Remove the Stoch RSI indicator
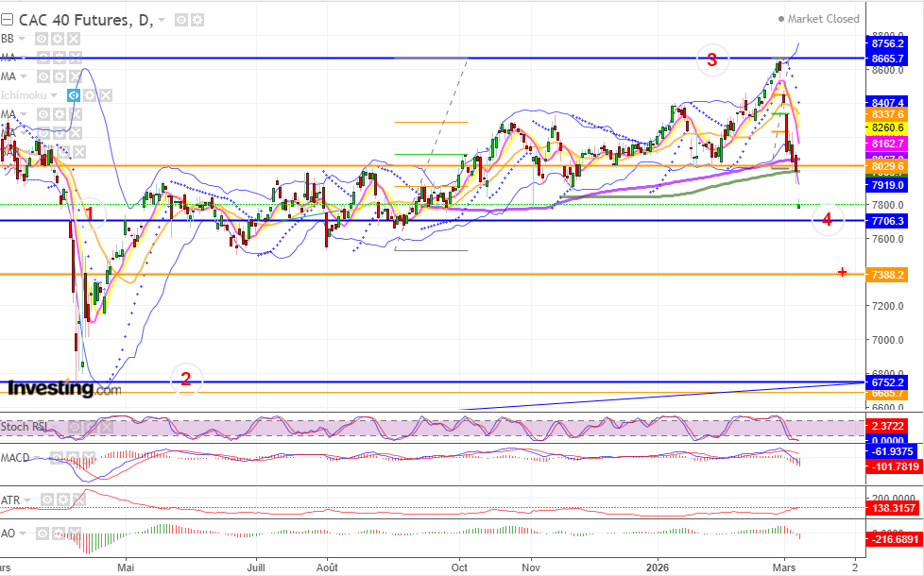Image resolution: width=924 pixels, height=576 pixels. 106,427
